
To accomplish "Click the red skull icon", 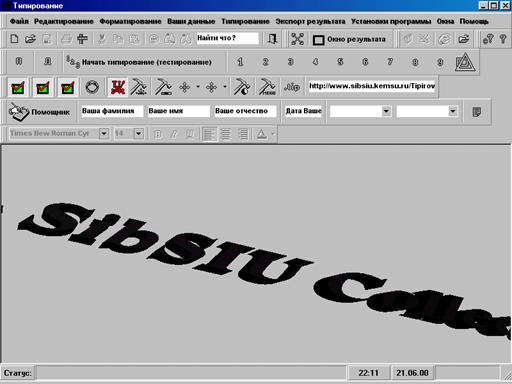I will pyautogui.click(x=118, y=87).
